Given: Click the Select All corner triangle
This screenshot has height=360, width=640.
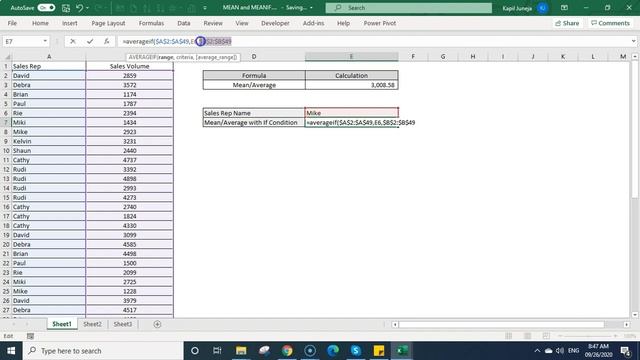Looking at the screenshot, I should click(x=7, y=57).
